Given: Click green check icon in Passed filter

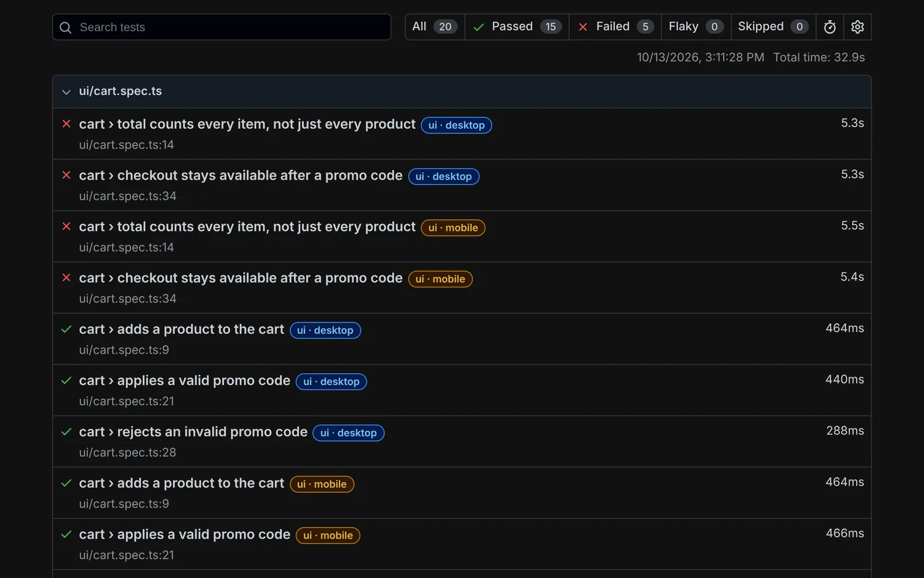Looking at the screenshot, I should point(479,27).
